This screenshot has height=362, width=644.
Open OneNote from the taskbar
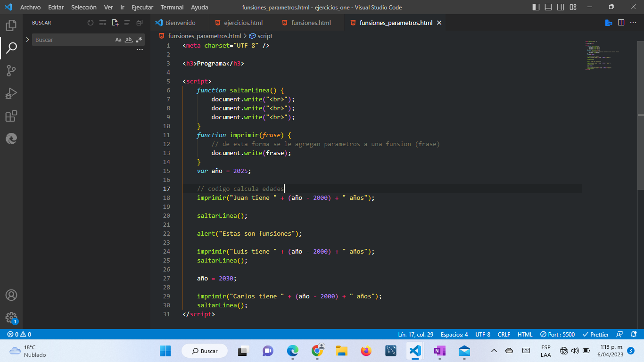(x=439, y=351)
